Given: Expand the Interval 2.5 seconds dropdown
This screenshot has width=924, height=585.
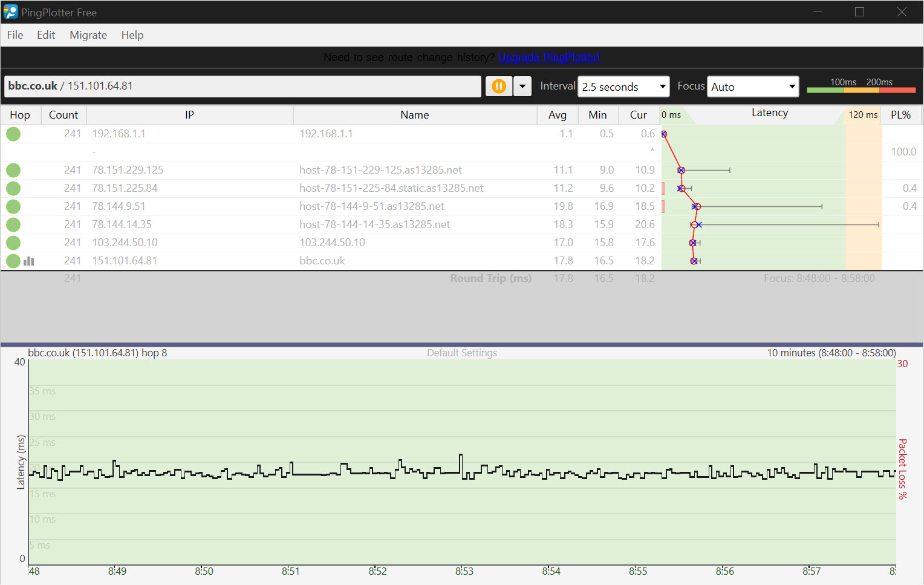Looking at the screenshot, I should pyautogui.click(x=623, y=87).
